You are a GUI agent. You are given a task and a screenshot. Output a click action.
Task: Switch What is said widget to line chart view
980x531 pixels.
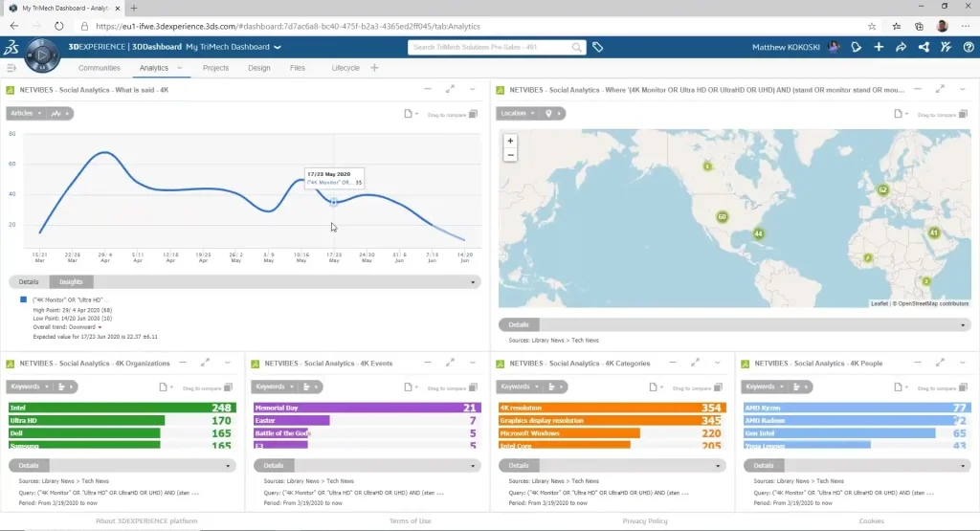click(56, 113)
